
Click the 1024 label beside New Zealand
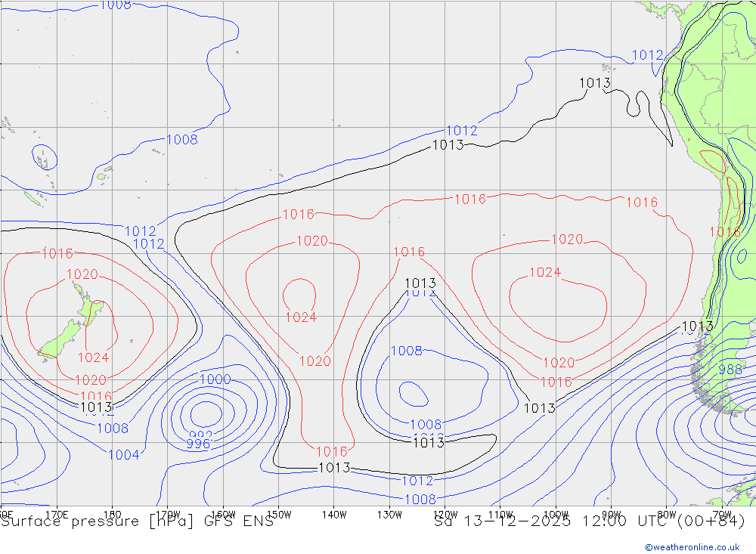coord(93,357)
